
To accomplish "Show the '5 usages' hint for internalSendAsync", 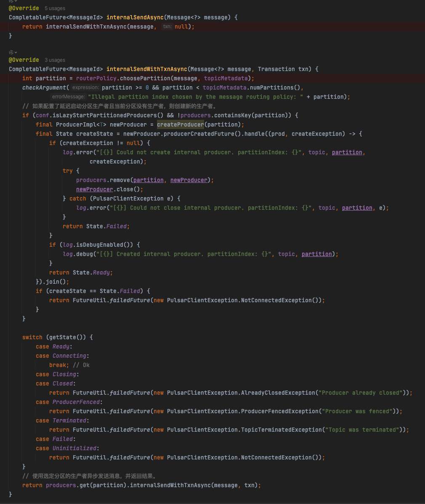I will pos(55,8).
